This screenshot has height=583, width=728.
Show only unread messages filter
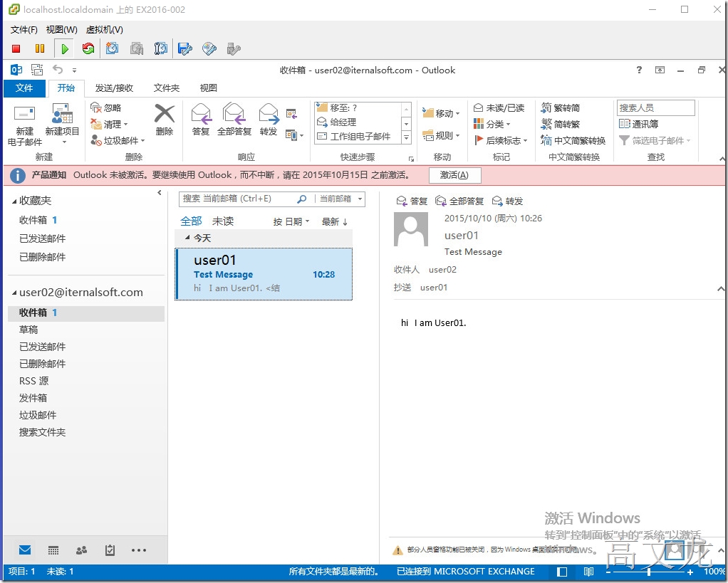pos(223,221)
